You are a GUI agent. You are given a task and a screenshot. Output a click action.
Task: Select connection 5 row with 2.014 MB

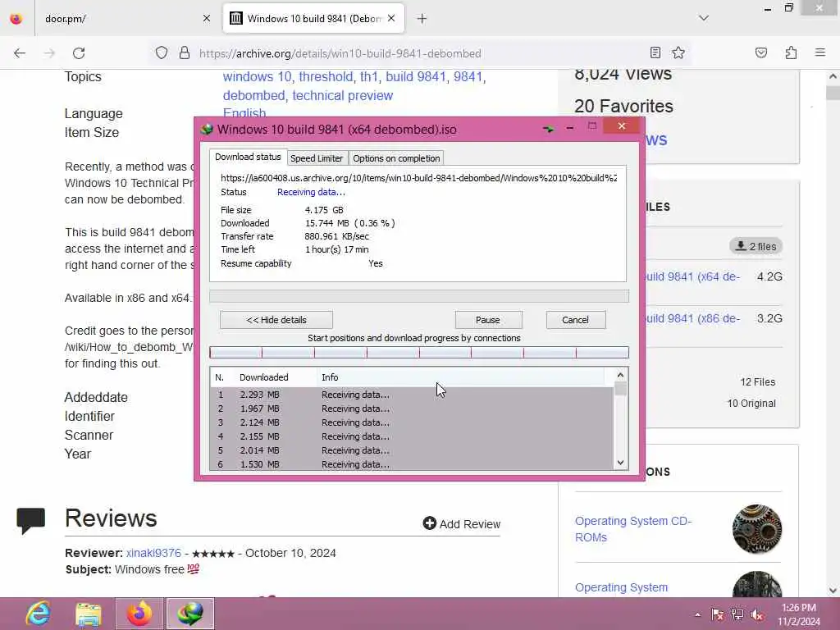[412, 450]
